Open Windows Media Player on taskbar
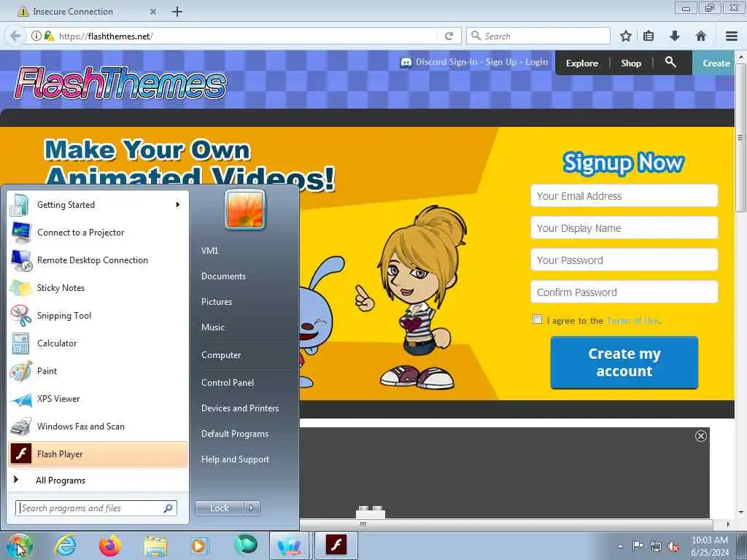Image resolution: width=747 pixels, height=560 pixels. coord(199,545)
